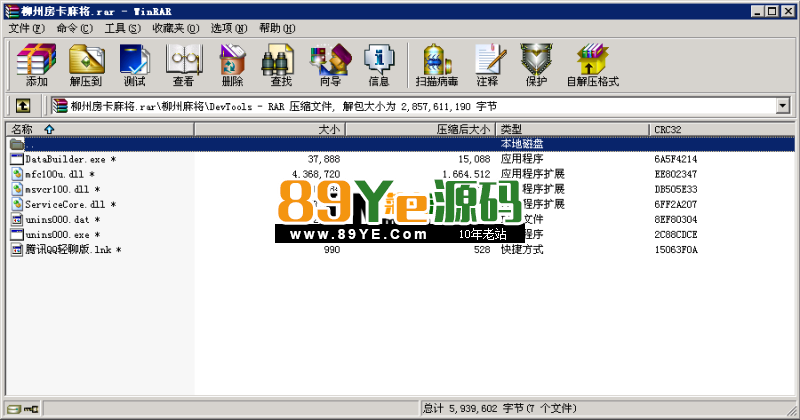800x420 pixels.
Task: Sort by Name (名称) column header
Action: click(x=100, y=129)
